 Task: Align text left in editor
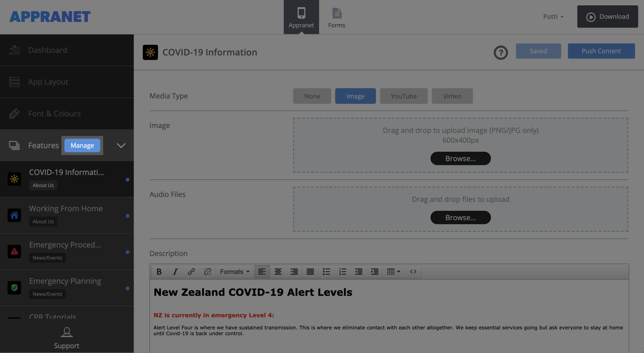(262, 272)
